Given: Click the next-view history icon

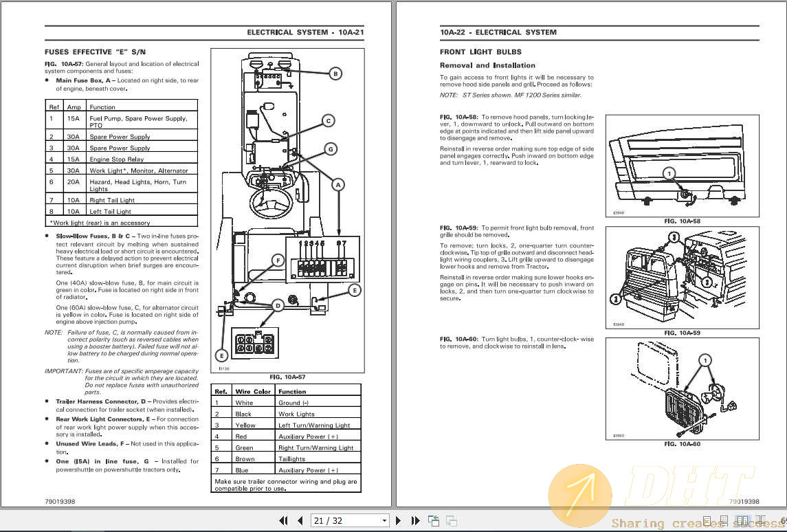Looking at the screenshot, I should coord(451,520).
